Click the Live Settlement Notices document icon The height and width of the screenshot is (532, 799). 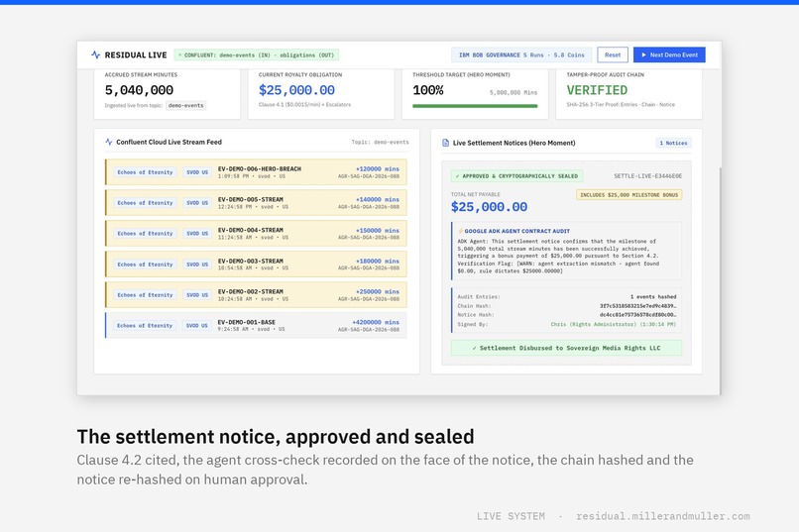tap(445, 143)
